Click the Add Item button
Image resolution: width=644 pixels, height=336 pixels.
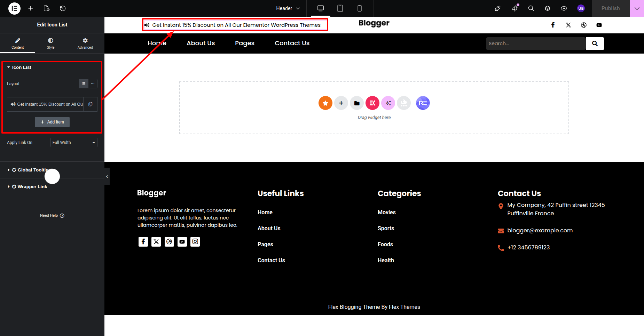[x=52, y=122]
